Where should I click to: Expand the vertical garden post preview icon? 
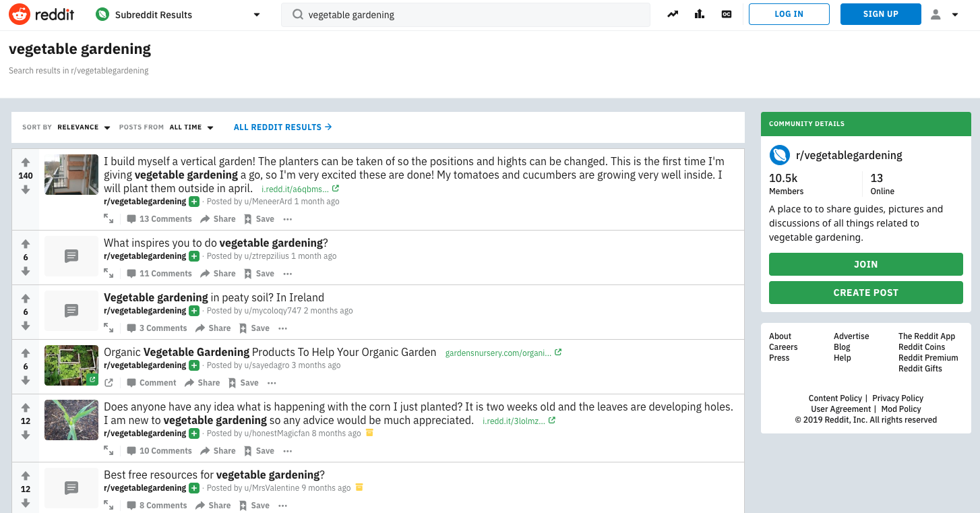coord(109,219)
